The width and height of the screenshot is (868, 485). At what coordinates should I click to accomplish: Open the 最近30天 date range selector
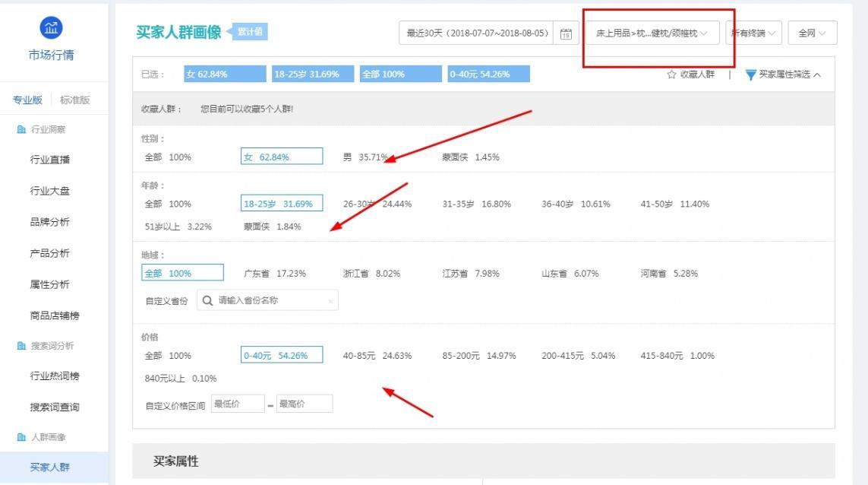coord(477,33)
